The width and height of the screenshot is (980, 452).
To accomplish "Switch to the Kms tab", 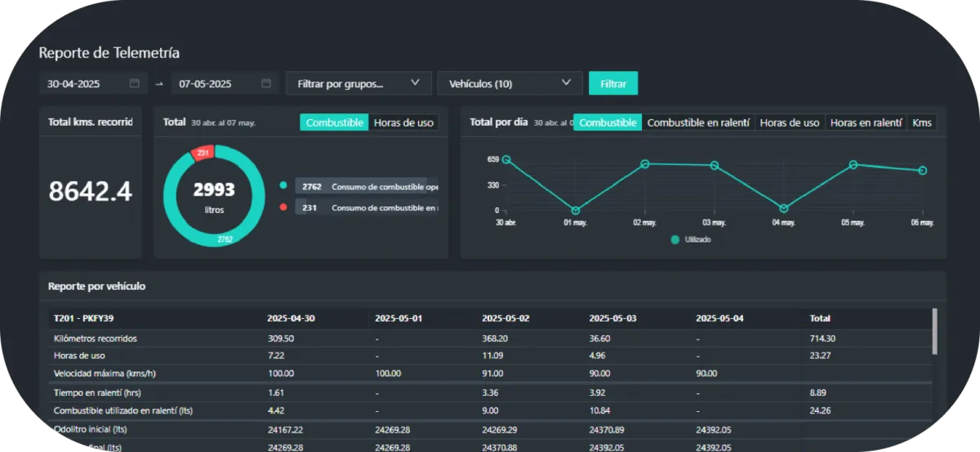I will (922, 122).
